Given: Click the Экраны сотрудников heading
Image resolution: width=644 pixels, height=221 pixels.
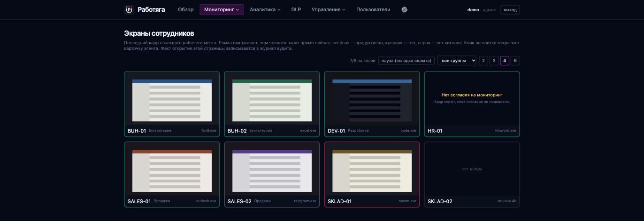Looking at the screenshot, I should [159, 33].
